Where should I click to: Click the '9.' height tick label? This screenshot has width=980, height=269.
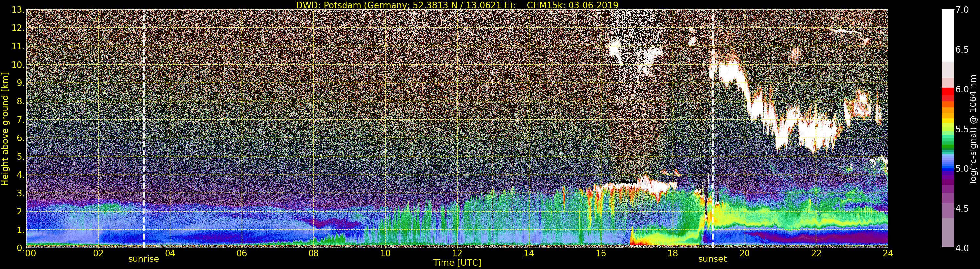[21, 83]
